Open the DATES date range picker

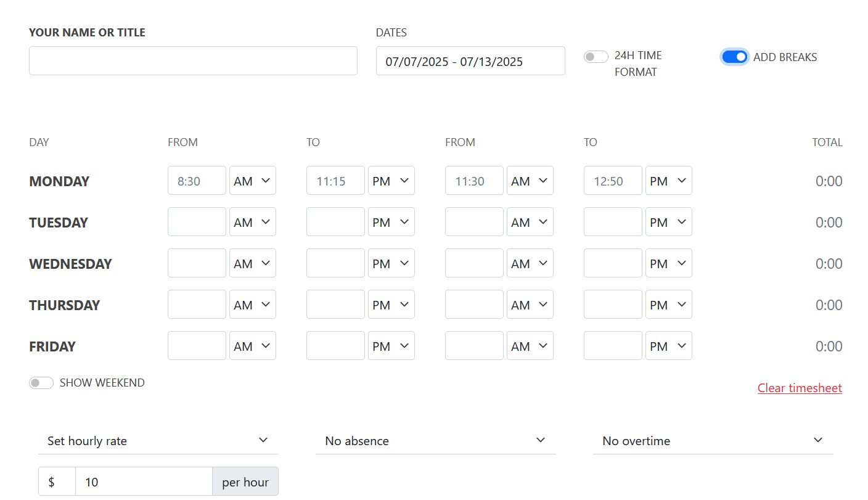click(470, 60)
